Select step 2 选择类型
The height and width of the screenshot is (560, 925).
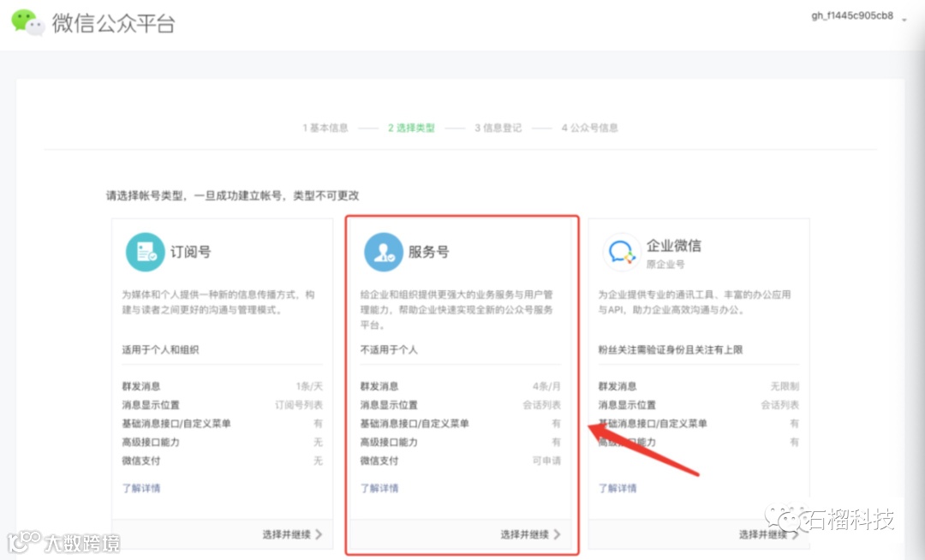pyautogui.click(x=411, y=128)
